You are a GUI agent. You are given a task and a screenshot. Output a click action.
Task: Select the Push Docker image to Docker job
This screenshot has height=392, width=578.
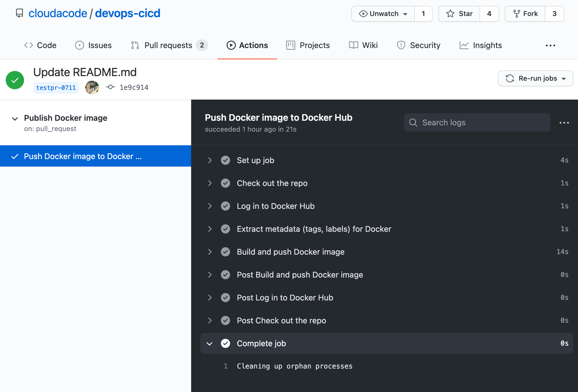96,156
